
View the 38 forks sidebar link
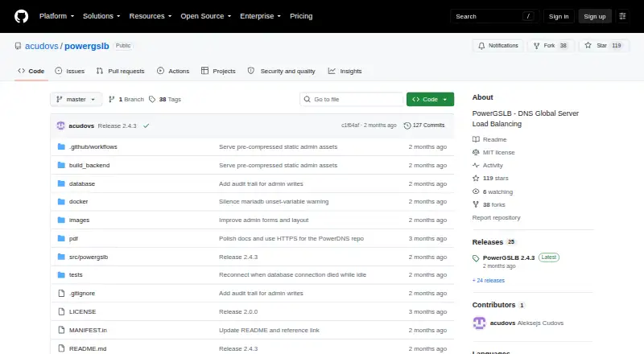tap(489, 204)
